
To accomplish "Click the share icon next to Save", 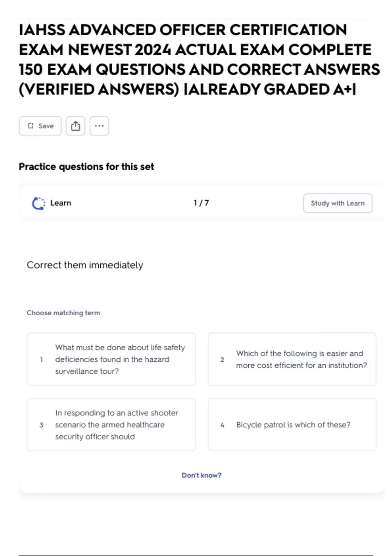I will [x=75, y=126].
